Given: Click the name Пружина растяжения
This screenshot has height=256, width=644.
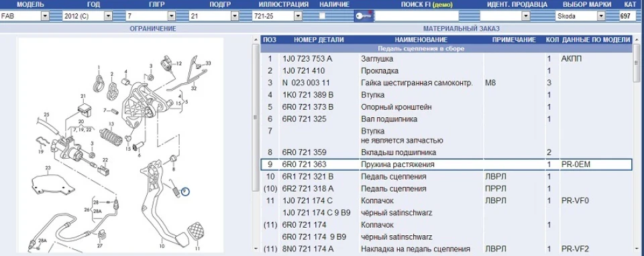Looking at the screenshot, I should pos(397,164).
